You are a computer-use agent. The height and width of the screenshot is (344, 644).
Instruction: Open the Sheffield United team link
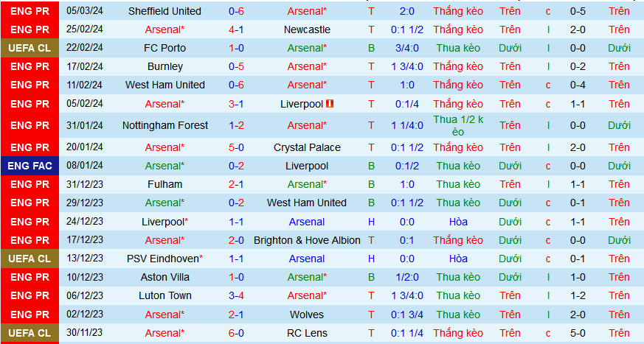point(165,11)
